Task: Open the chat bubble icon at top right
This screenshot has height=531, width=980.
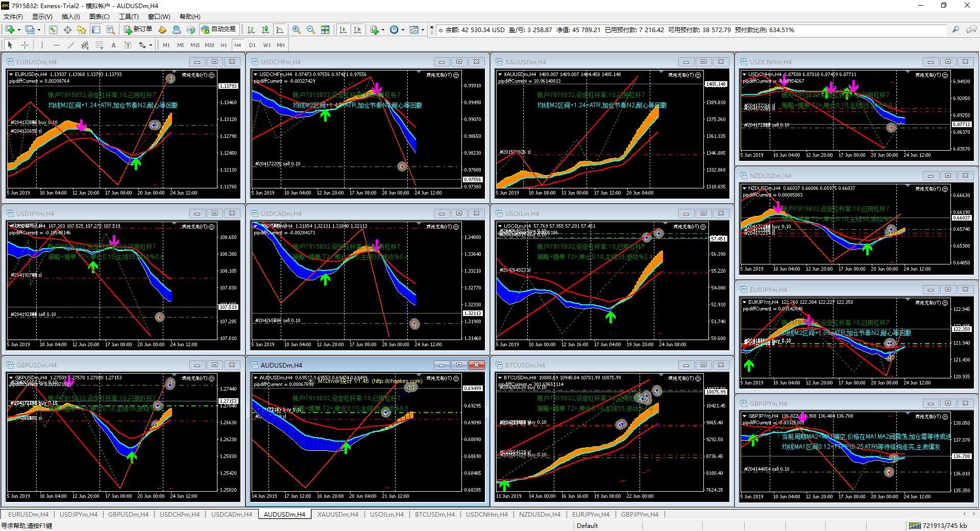Action: (x=971, y=30)
